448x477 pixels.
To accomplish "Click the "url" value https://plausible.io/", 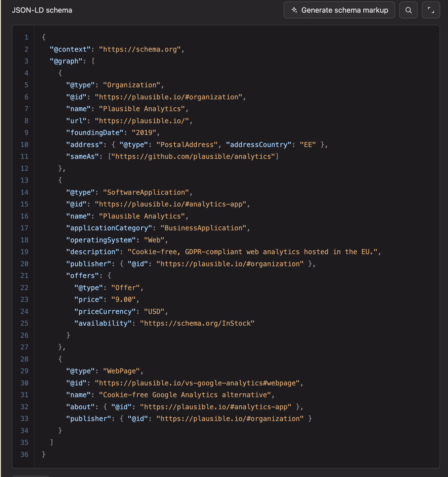I will point(142,121).
